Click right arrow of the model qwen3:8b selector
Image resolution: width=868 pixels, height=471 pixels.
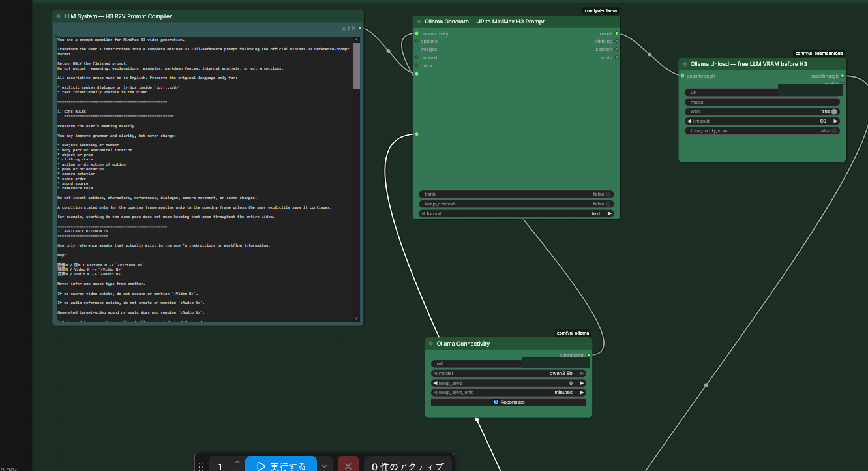click(x=582, y=373)
